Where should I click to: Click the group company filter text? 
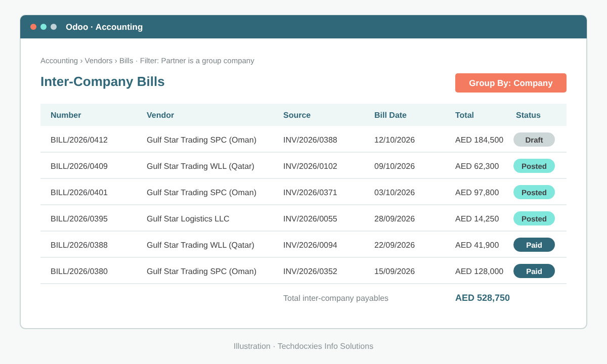click(x=197, y=61)
